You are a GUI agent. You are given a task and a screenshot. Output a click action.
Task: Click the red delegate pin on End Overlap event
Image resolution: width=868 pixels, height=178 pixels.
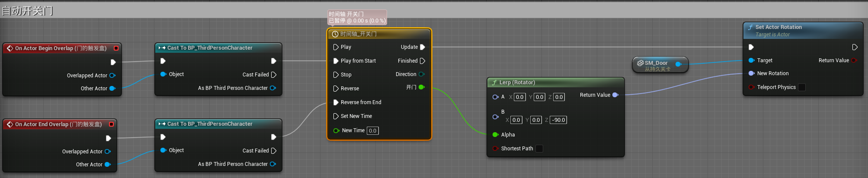point(111,124)
